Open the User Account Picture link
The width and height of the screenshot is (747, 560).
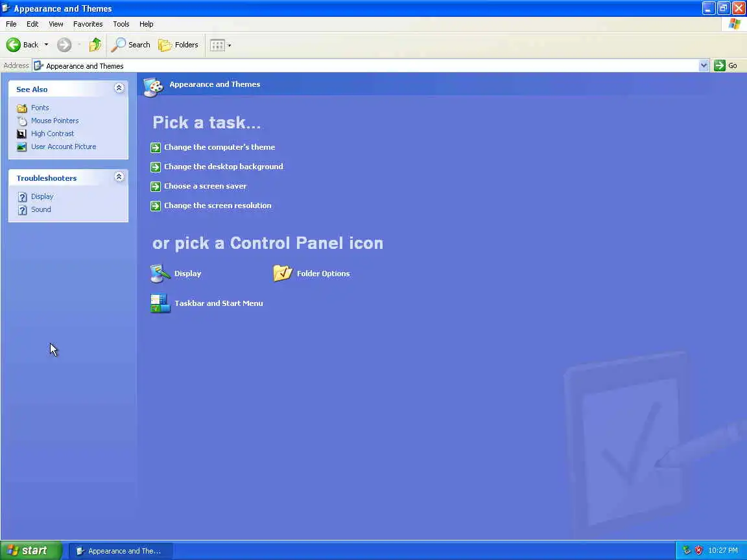click(64, 146)
